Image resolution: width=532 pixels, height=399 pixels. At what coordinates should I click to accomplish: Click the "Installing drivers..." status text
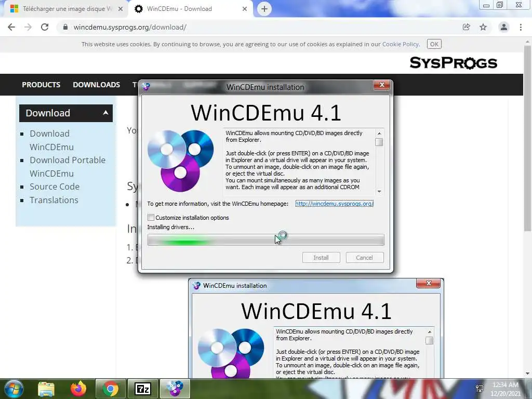pyautogui.click(x=170, y=227)
